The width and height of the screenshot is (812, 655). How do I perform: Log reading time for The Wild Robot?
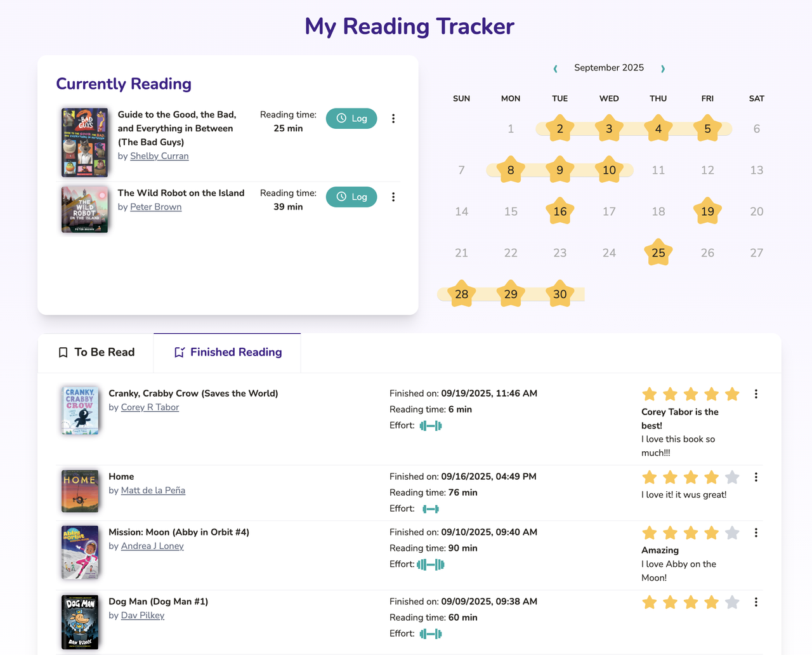click(x=351, y=197)
